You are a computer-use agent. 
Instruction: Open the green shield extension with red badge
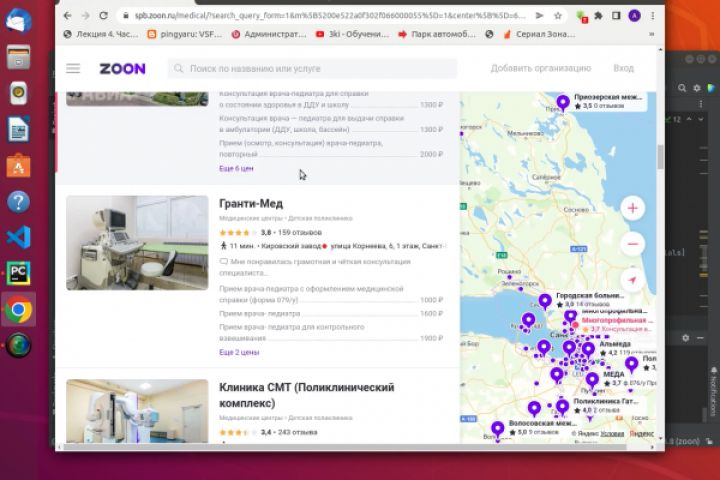pos(581,17)
